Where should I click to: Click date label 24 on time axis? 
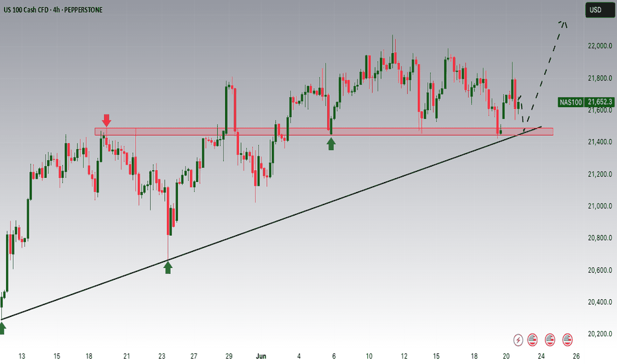click(x=542, y=356)
